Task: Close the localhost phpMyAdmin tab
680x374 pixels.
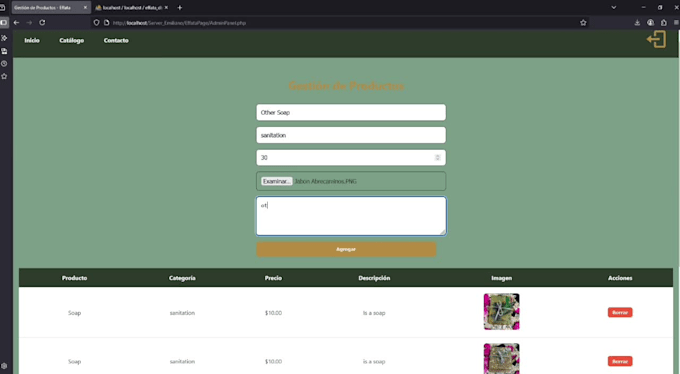Action: click(x=166, y=7)
